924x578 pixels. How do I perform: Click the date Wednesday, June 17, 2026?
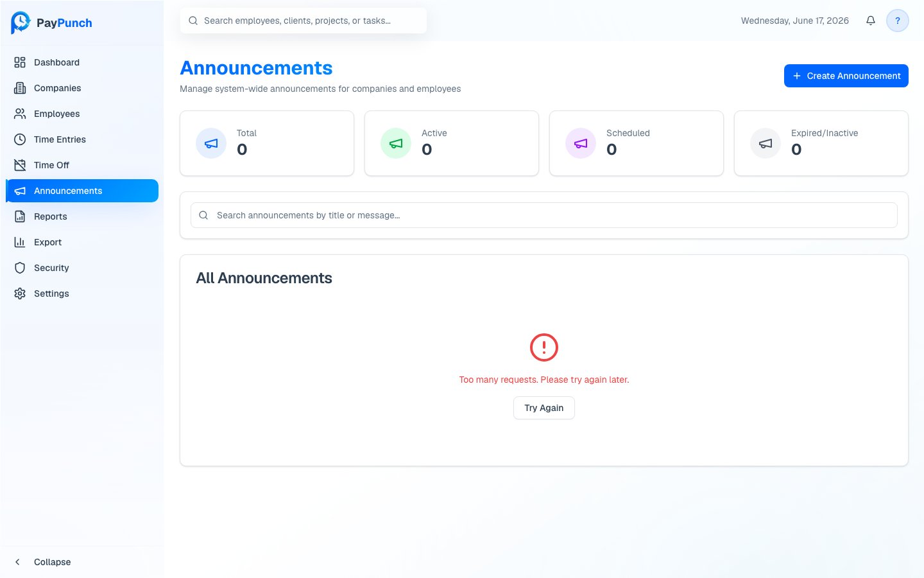point(795,21)
